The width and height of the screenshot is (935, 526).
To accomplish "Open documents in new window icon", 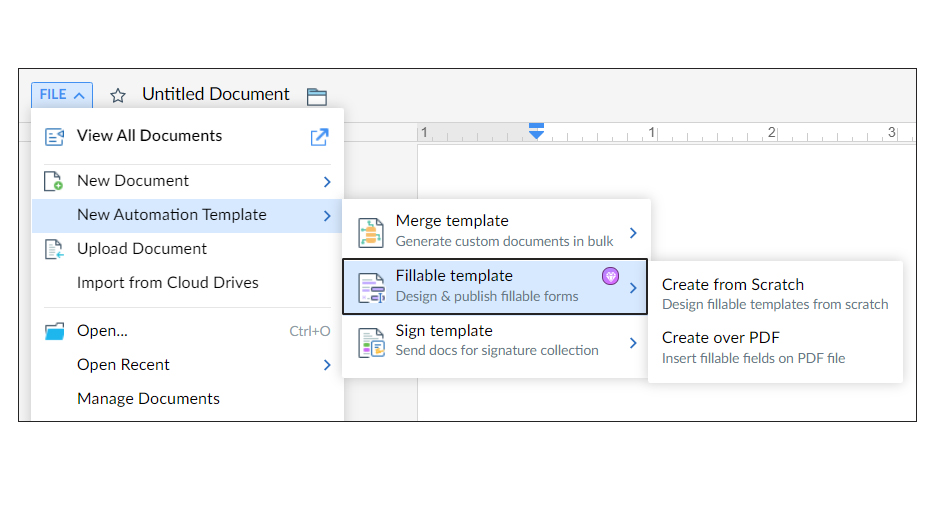I will (320, 137).
